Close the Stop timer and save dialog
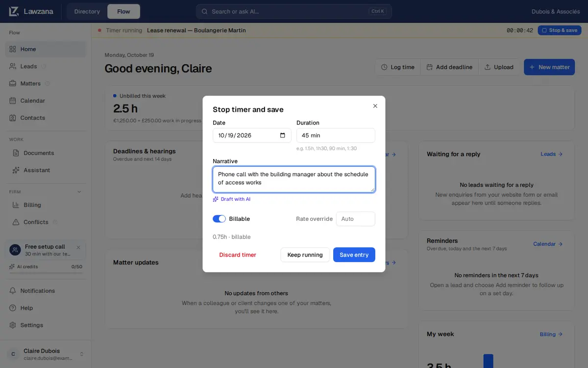Viewport: 588px width, 368px height. click(375, 106)
